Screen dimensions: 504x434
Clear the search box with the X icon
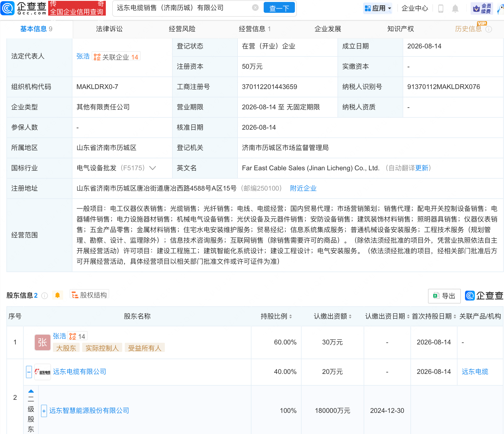point(255,8)
